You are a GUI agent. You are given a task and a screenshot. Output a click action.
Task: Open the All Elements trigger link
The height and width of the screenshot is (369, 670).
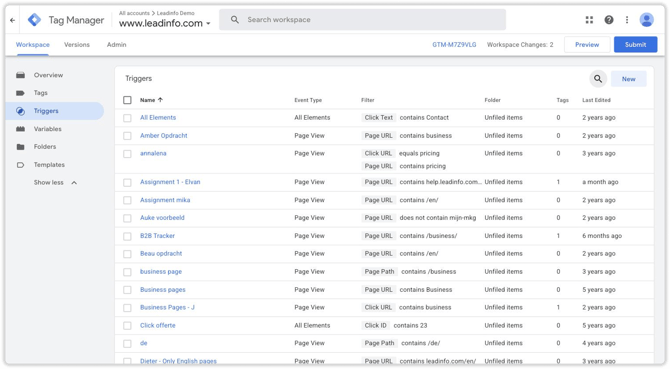point(158,117)
